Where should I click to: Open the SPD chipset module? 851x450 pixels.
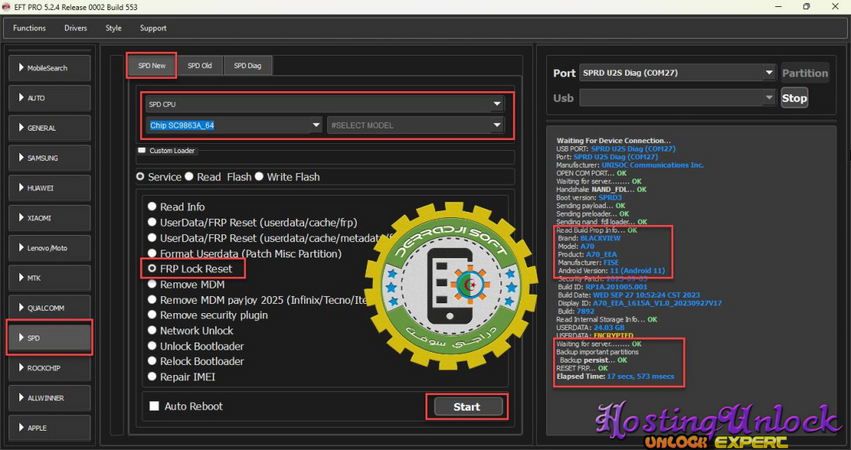(49, 338)
